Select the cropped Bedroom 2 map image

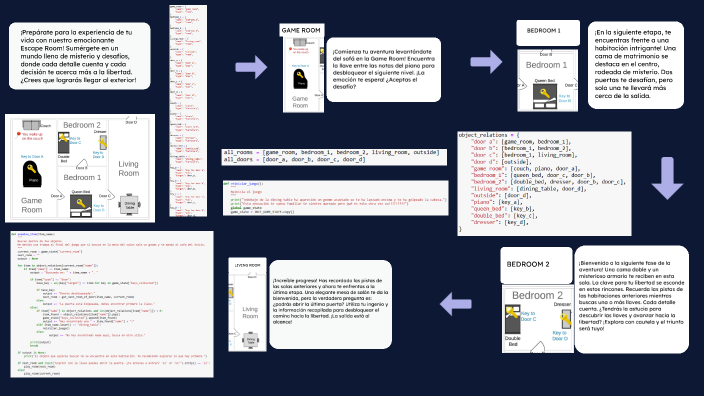pyautogui.click(x=538, y=319)
